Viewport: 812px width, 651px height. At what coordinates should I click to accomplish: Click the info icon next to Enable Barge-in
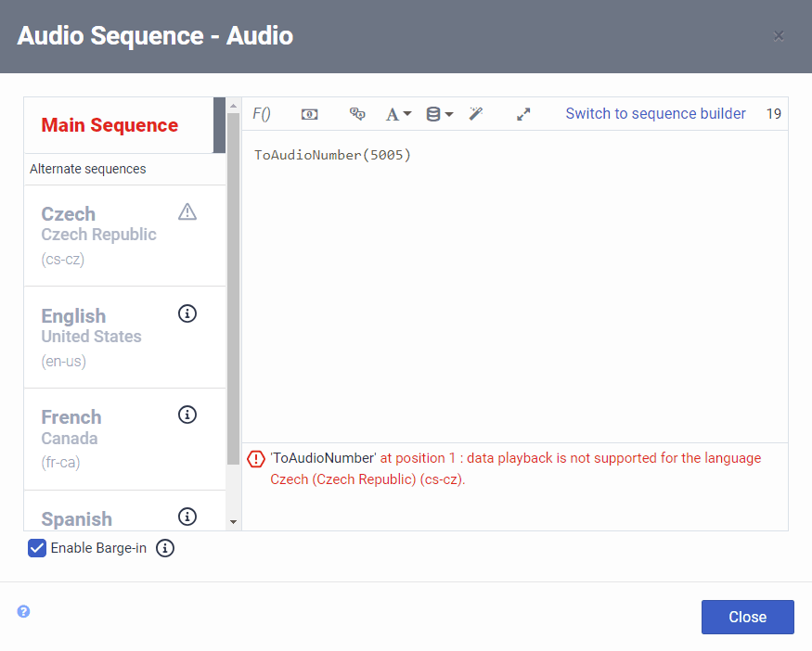(164, 548)
